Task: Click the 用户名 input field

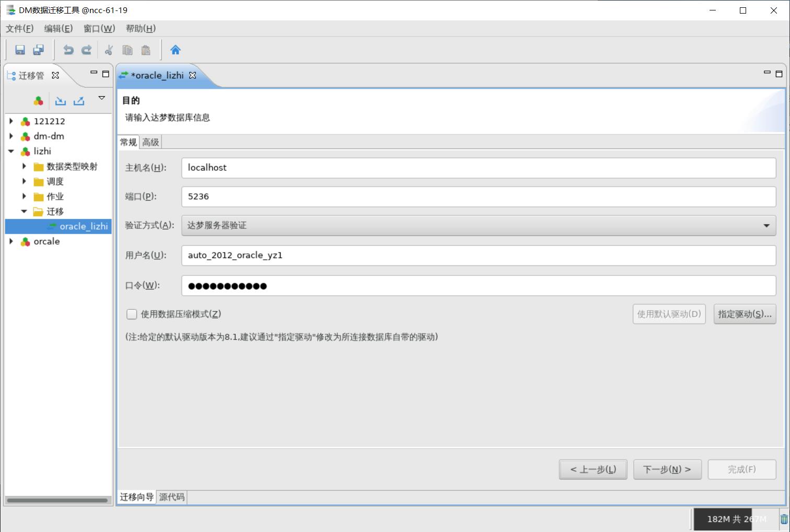Action: coord(479,255)
